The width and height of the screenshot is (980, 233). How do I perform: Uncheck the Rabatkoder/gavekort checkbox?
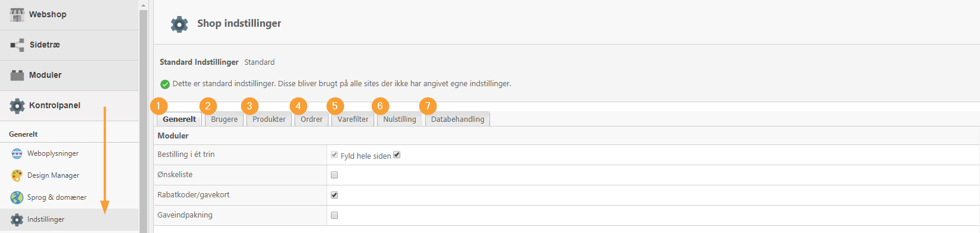pyautogui.click(x=334, y=195)
